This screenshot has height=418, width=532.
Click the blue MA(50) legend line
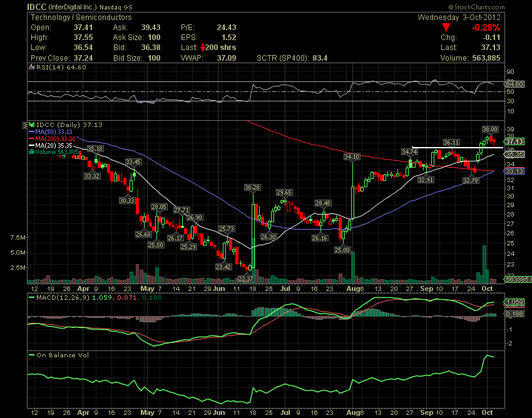[32, 131]
